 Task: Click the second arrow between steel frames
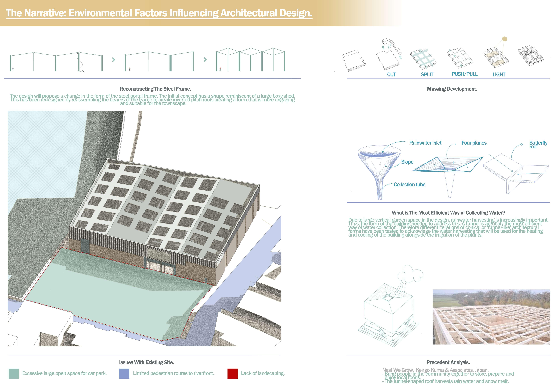205,59
